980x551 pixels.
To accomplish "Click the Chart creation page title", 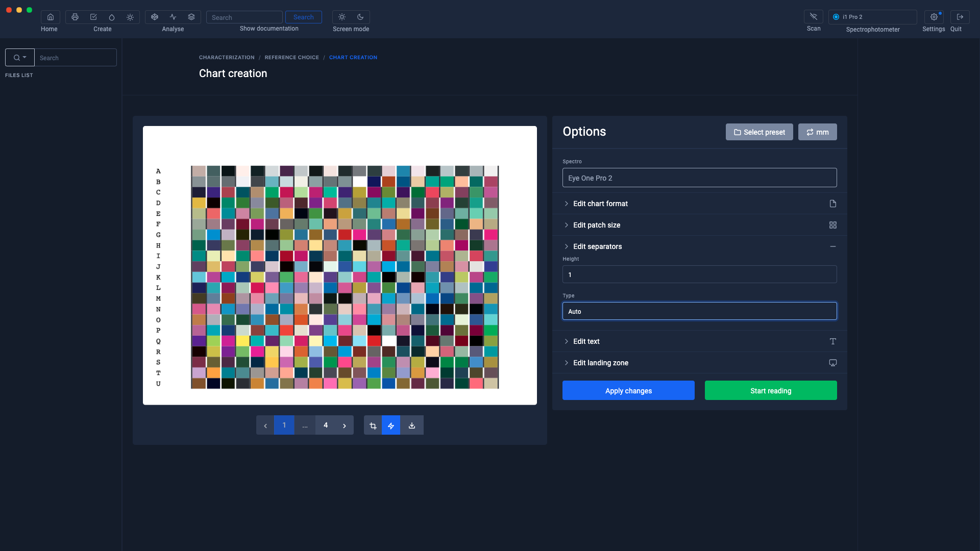I will point(233,73).
